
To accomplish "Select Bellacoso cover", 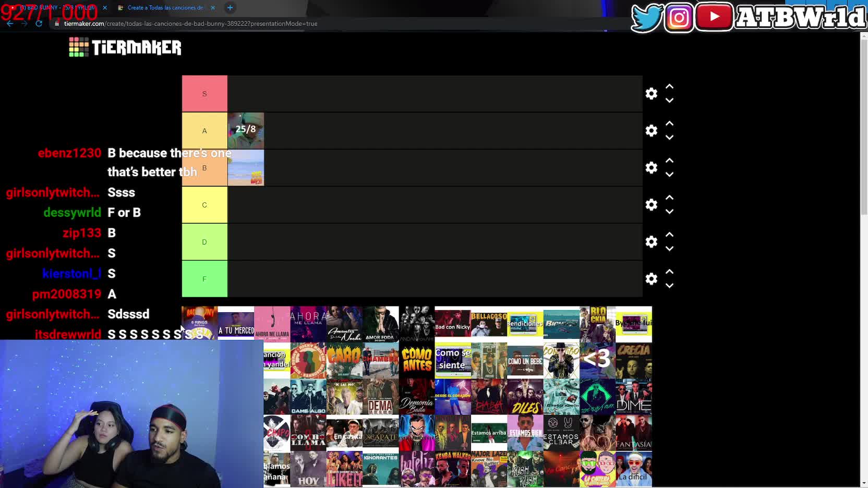I will coord(489,324).
